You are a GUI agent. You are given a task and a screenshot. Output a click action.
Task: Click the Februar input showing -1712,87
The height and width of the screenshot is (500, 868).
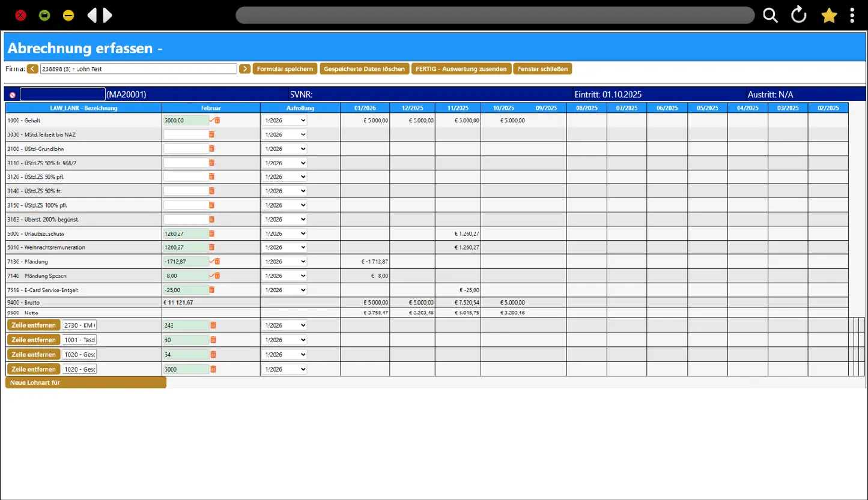click(186, 261)
